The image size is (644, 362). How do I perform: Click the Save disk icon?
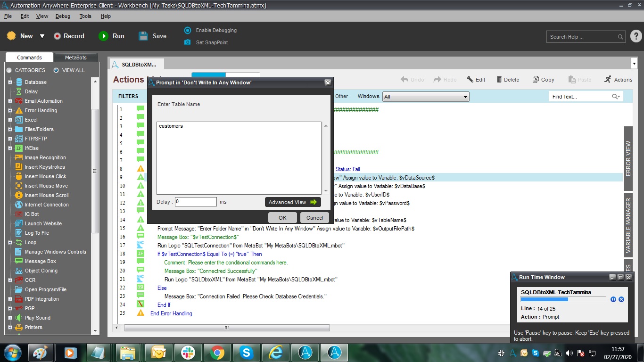pos(143,36)
